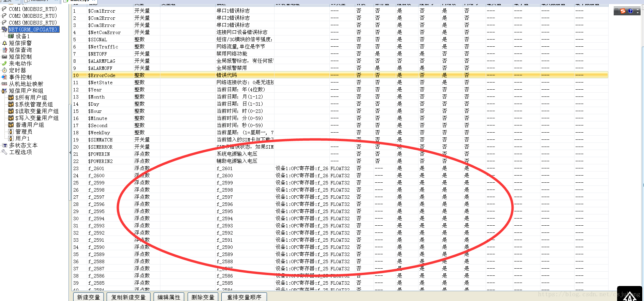Click the $系统管理员组 group icon
This screenshot has width=644, height=301.
point(11,104)
